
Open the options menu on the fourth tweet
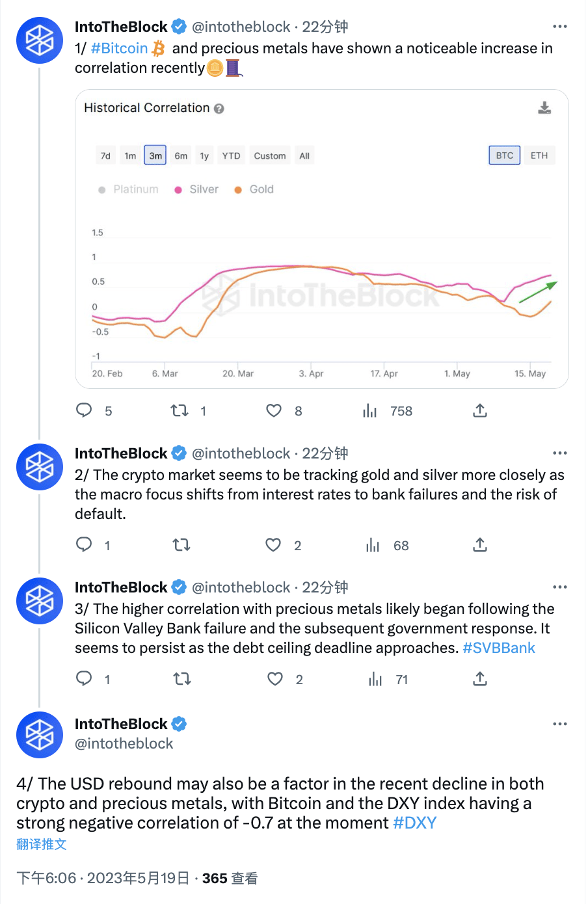(560, 723)
